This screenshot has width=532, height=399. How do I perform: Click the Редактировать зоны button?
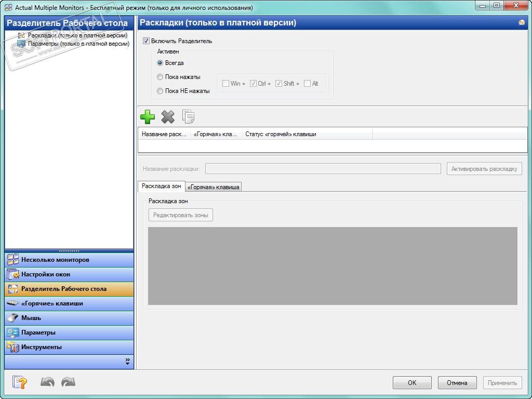tap(180, 215)
